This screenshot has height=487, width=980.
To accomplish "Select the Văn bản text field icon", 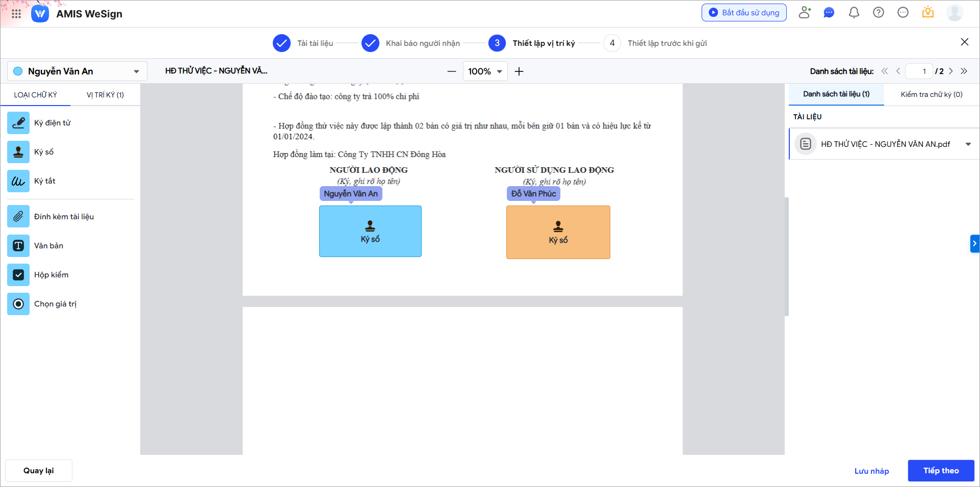I will pyautogui.click(x=18, y=246).
